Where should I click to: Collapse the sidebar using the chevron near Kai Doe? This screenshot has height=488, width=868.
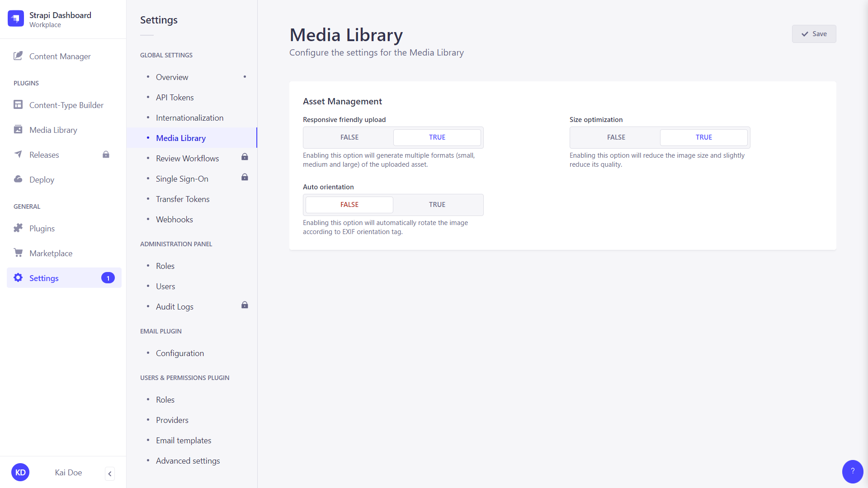tap(109, 474)
